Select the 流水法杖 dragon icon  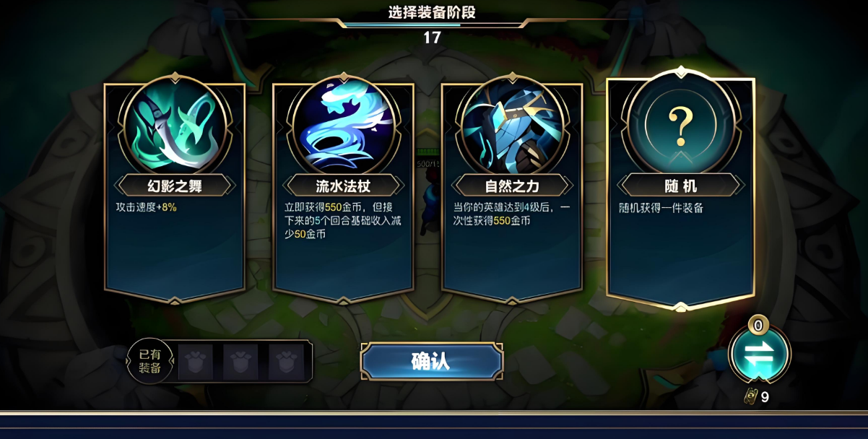point(344,125)
